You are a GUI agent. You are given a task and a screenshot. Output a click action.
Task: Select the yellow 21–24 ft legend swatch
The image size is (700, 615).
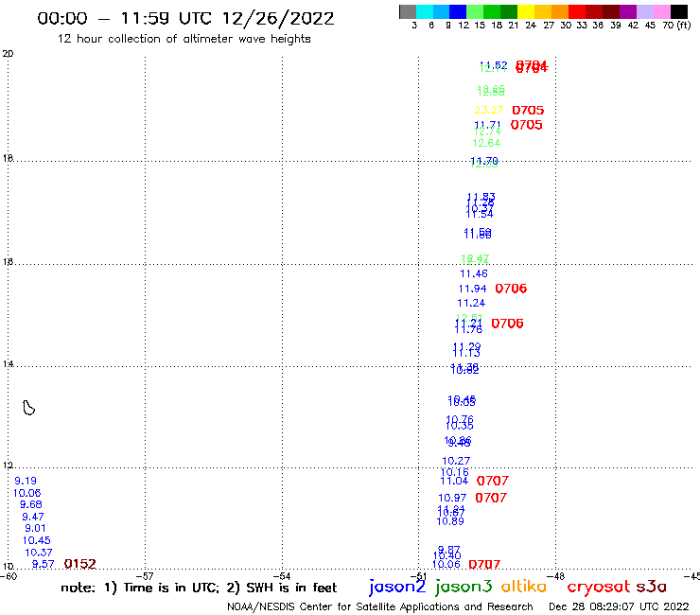click(525, 11)
